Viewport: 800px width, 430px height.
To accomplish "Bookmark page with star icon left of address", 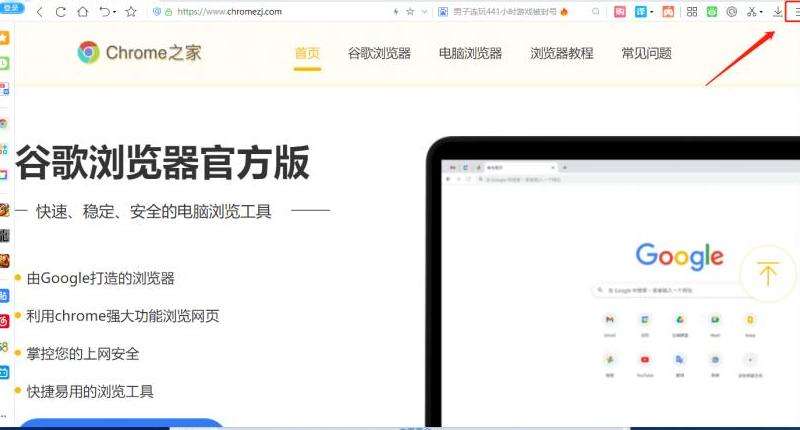I will [131, 11].
